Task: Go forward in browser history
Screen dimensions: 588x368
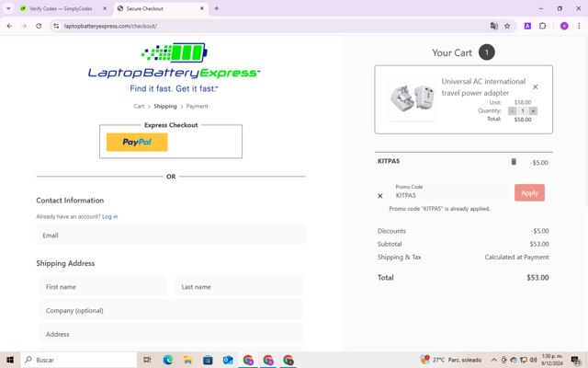Action: click(x=24, y=26)
